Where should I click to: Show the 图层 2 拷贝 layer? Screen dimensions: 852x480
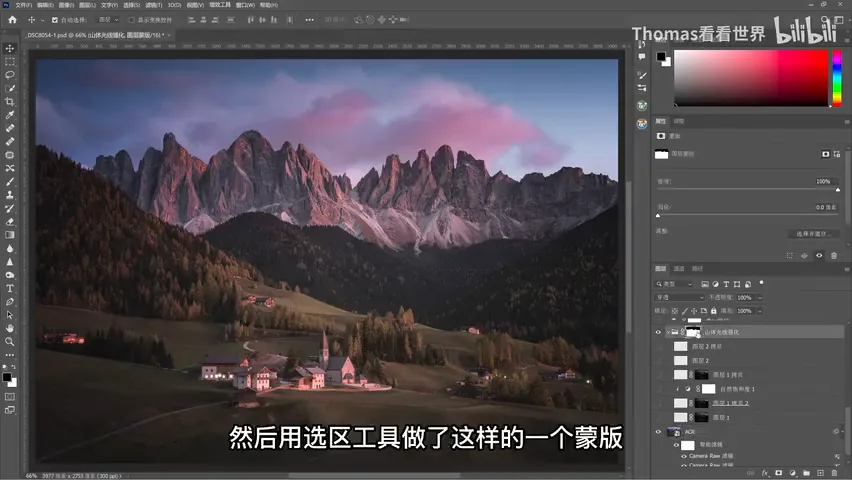click(x=658, y=346)
